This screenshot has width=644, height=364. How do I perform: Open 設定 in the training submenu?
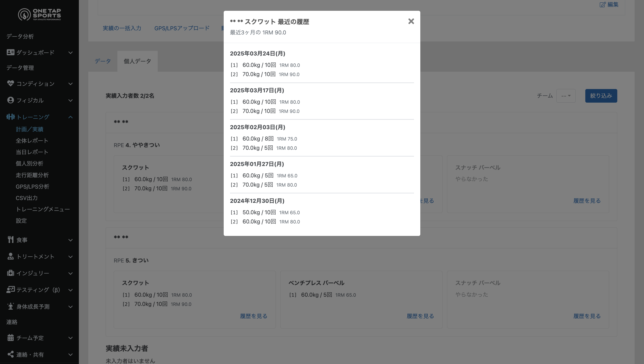(21, 221)
